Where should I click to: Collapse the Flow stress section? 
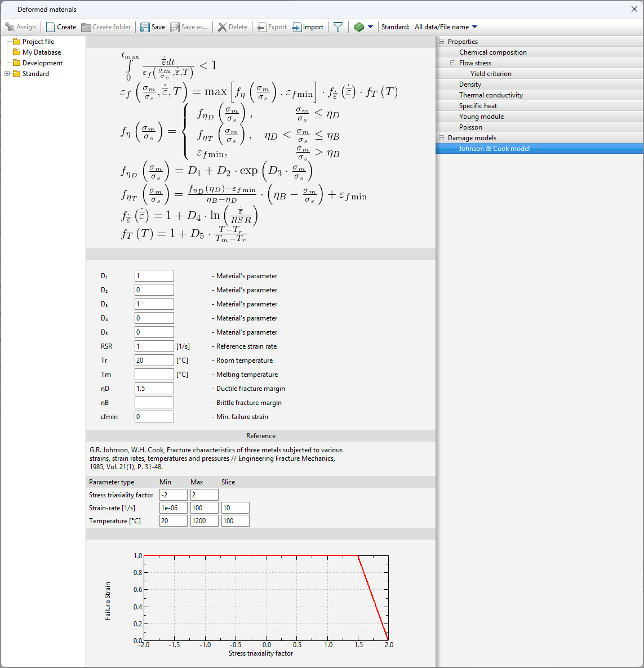452,63
